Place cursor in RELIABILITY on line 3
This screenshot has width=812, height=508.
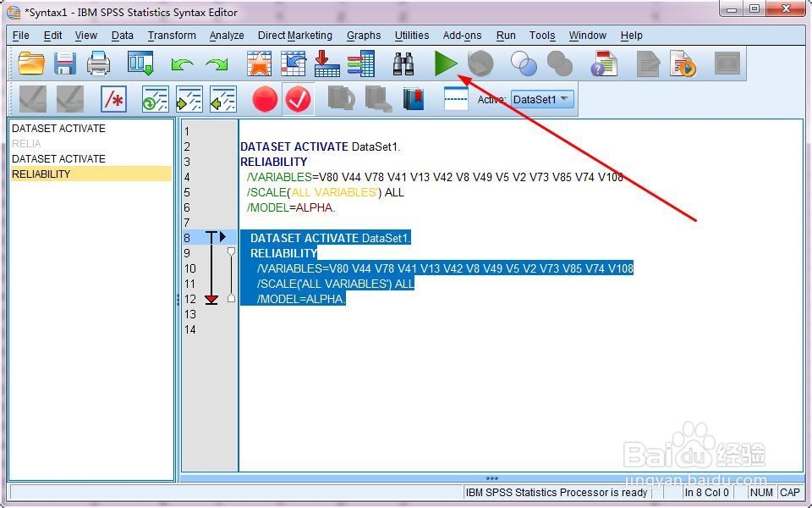274,162
